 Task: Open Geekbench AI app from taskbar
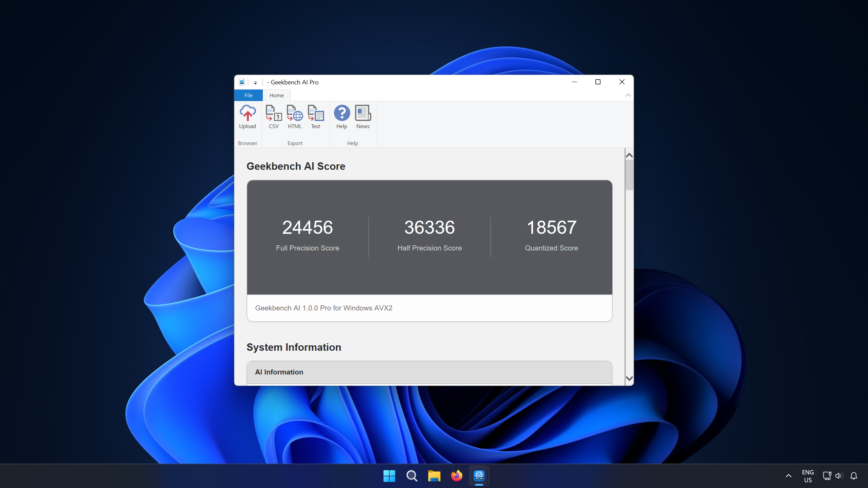click(x=479, y=475)
